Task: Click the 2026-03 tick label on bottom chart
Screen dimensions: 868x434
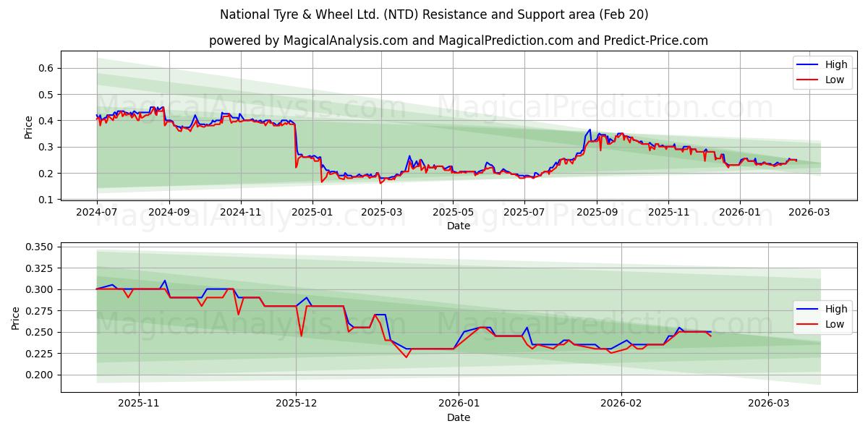Action: 769,404
